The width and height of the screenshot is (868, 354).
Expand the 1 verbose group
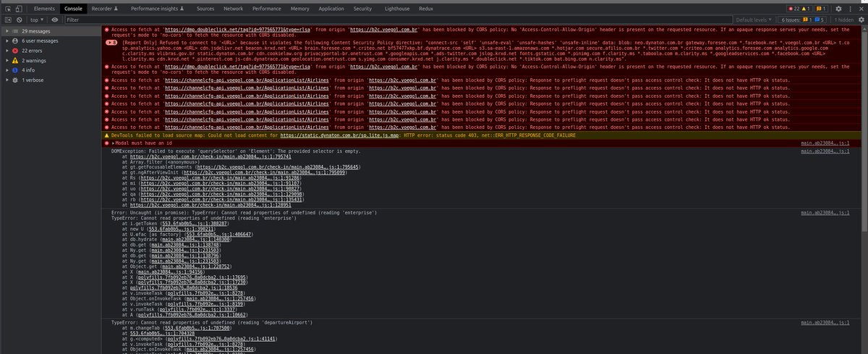click(6, 80)
